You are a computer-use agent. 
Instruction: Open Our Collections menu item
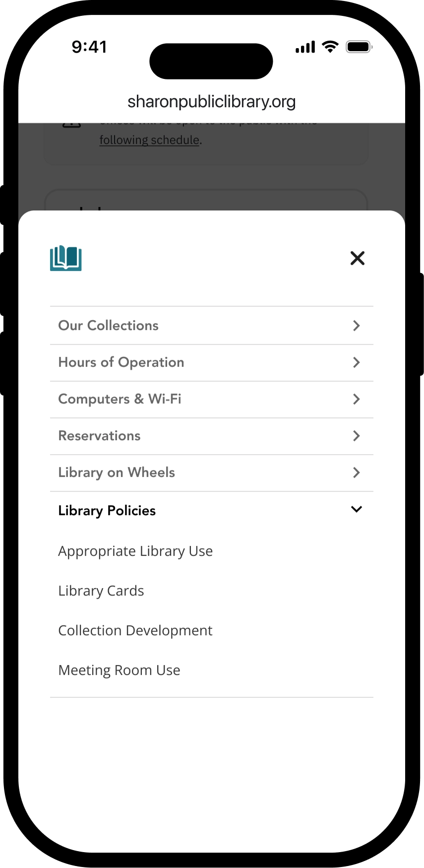point(109,326)
